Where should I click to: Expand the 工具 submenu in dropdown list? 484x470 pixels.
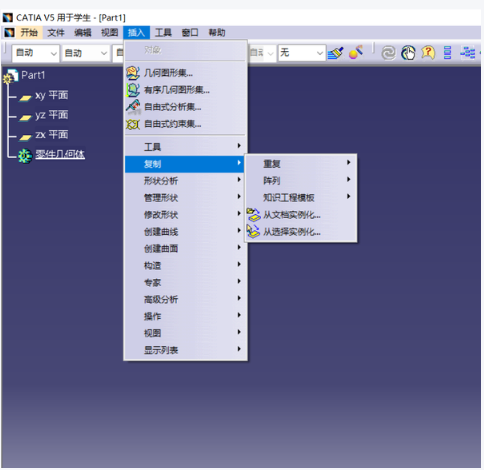click(x=185, y=147)
